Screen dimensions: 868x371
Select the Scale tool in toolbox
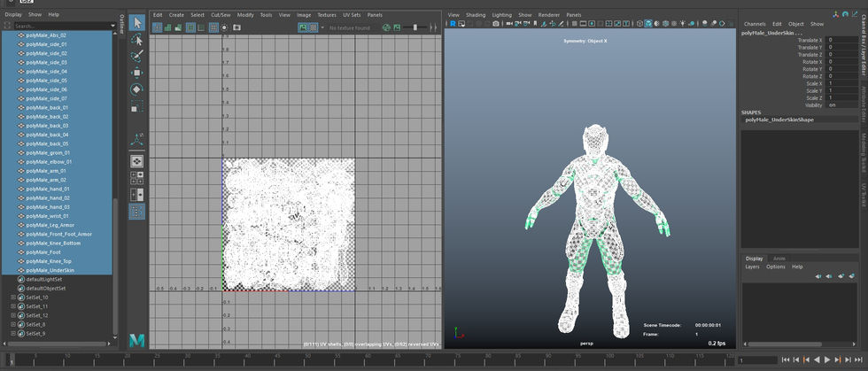(136, 106)
